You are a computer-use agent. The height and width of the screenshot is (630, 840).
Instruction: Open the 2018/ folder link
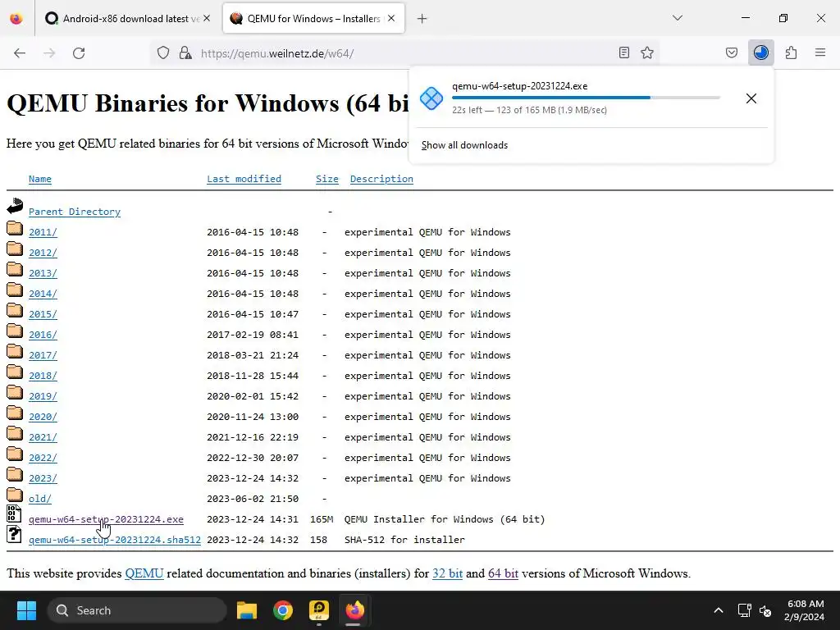43,376
